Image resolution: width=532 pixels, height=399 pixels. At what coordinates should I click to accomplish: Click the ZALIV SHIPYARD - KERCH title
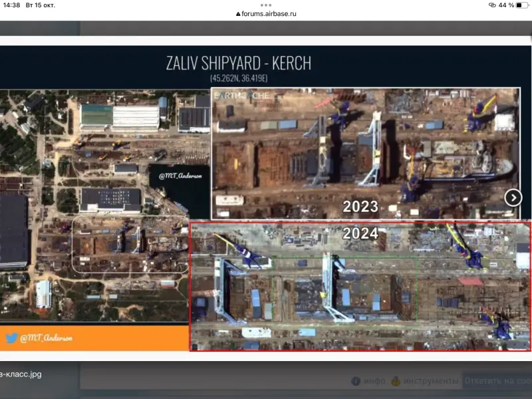[238, 64]
